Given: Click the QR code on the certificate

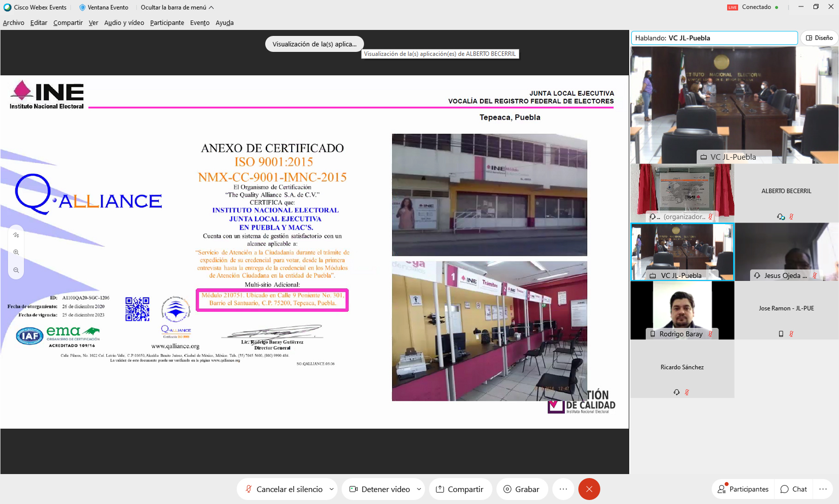Looking at the screenshot, I should [137, 309].
